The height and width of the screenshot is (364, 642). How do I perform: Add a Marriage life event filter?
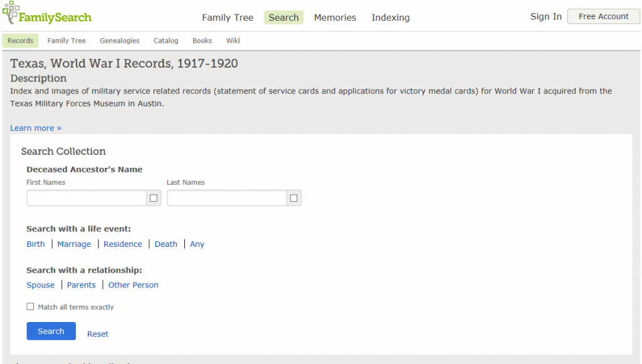pyautogui.click(x=74, y=244)
